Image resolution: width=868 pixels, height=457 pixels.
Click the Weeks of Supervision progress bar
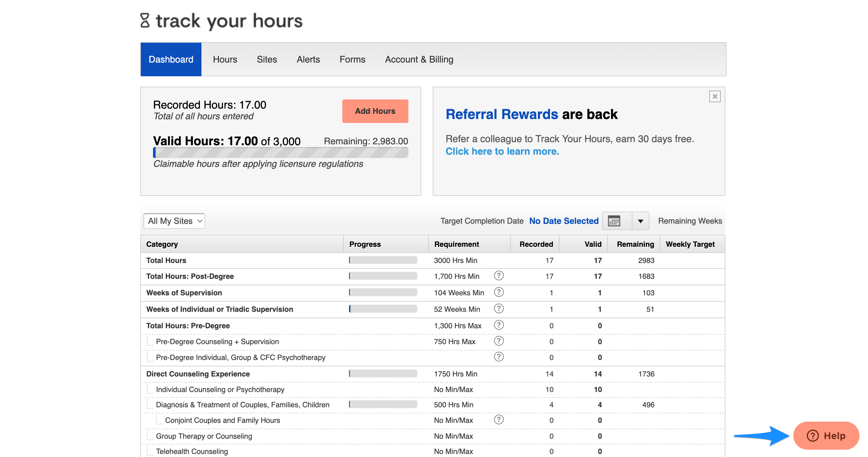click(x=383, y=292)
